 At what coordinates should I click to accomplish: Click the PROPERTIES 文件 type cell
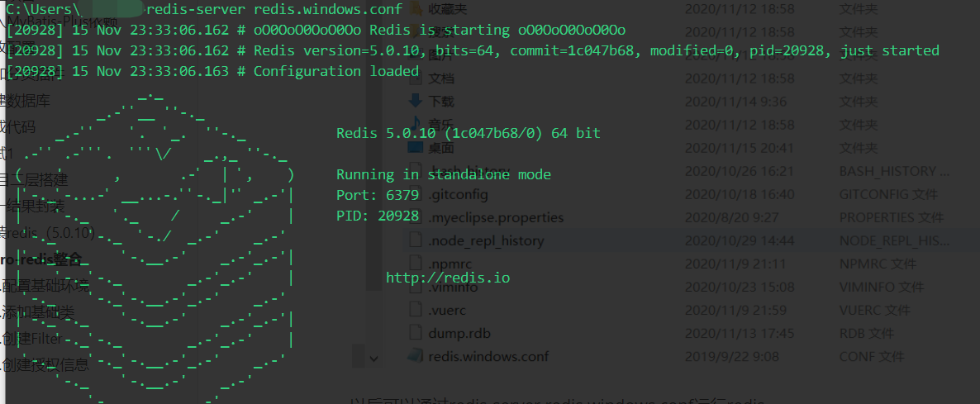pyautogui.click(x=891, y=217)
